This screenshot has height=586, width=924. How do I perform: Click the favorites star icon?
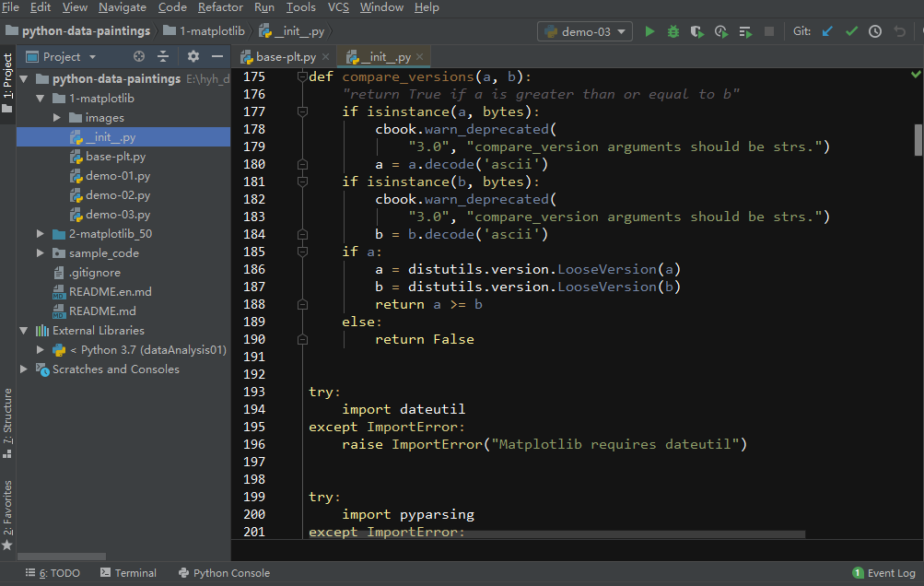click(x=7, y=545)
